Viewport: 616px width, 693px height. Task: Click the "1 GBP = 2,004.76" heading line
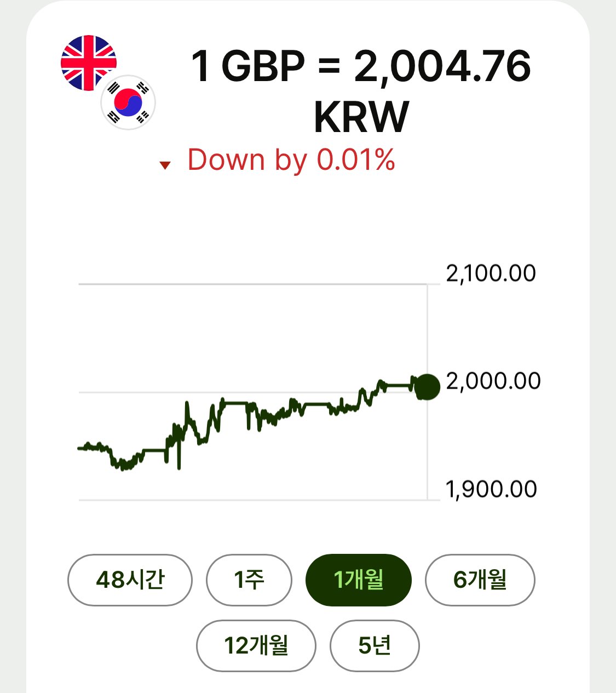(361, 67)
